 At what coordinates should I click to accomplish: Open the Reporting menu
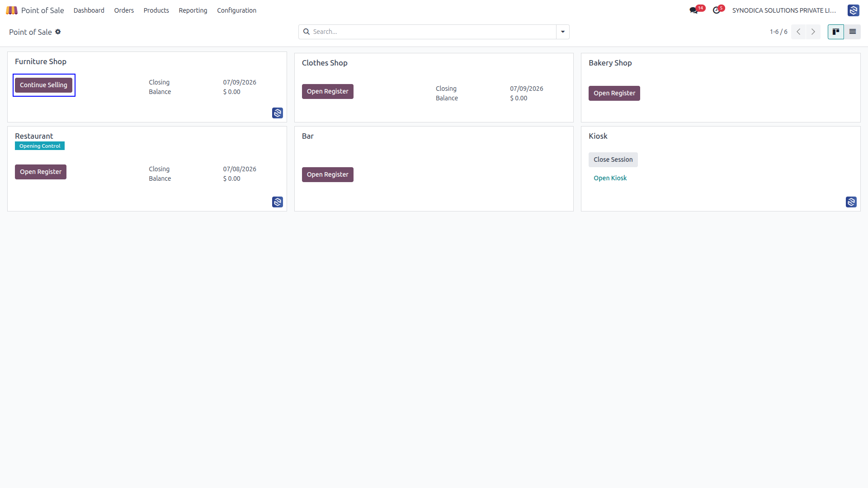point(193,10)
